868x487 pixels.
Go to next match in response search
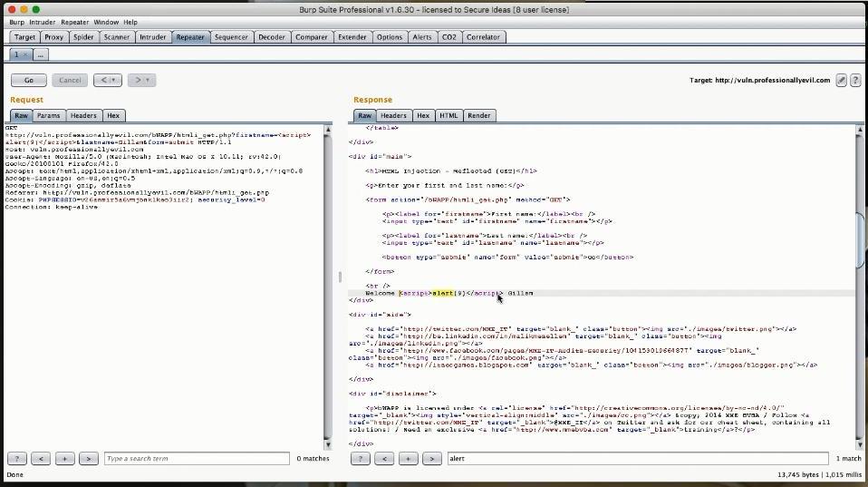(x=432, y=459)
